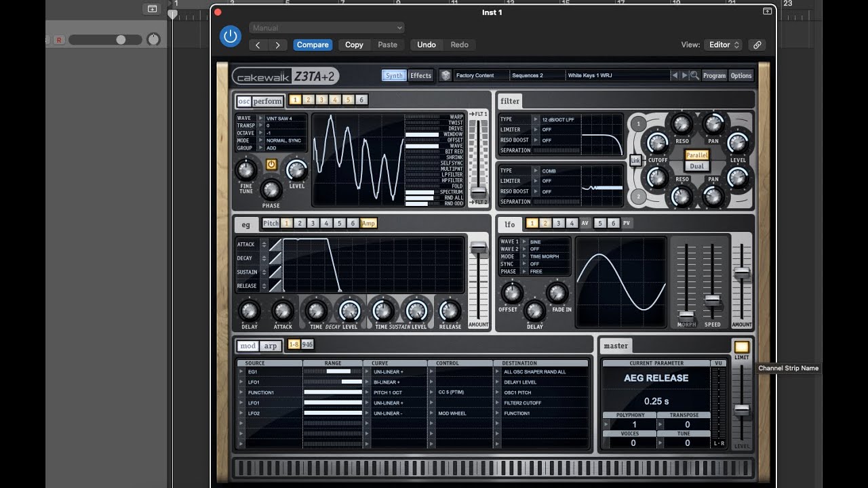The height and width of the screenshot is (488, 868).
Task: Click the EG Release knob
Action: [x=450, y=311]
